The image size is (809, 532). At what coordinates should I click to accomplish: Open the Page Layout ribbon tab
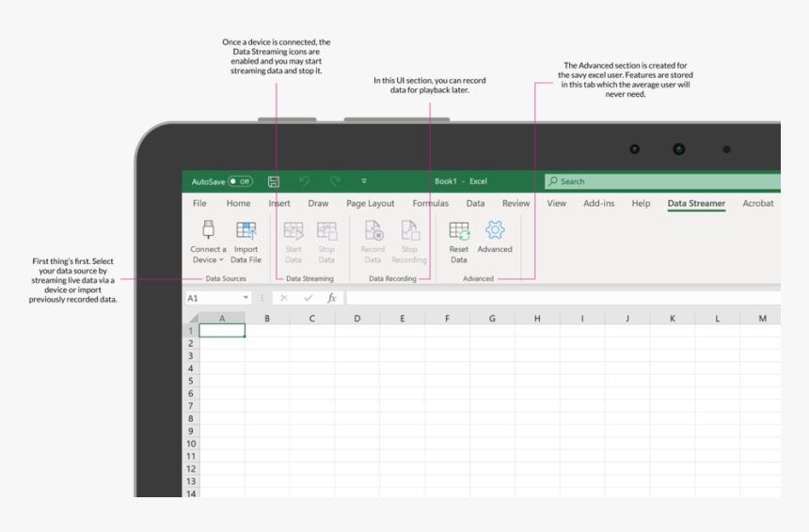pyautogui.click(x=371, y=203)
